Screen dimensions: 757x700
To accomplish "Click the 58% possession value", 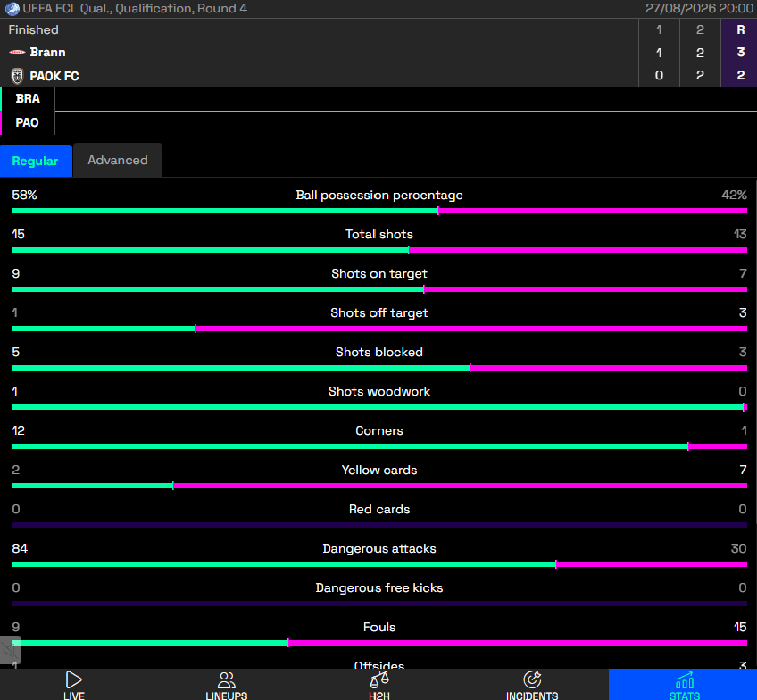I will pos(25,195).
